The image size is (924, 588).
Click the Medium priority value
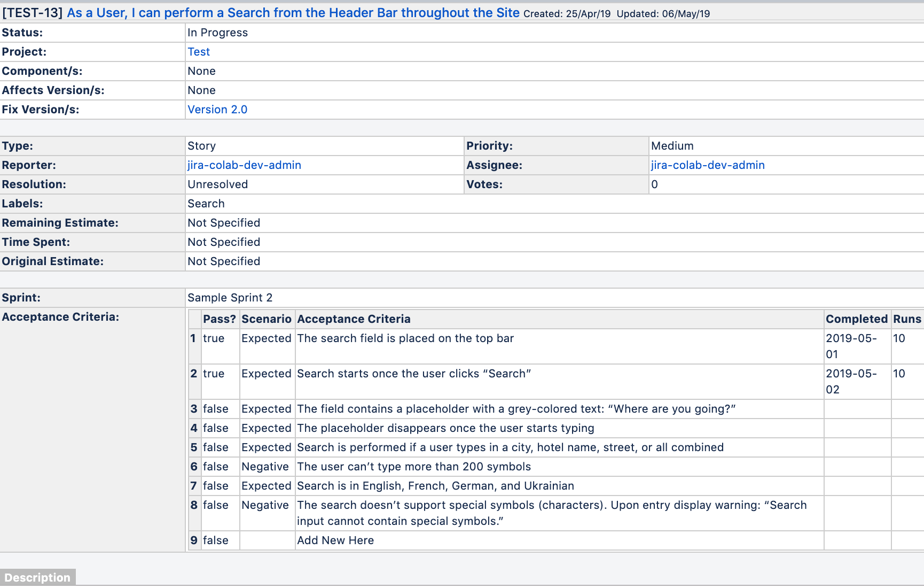coord(672,146)
